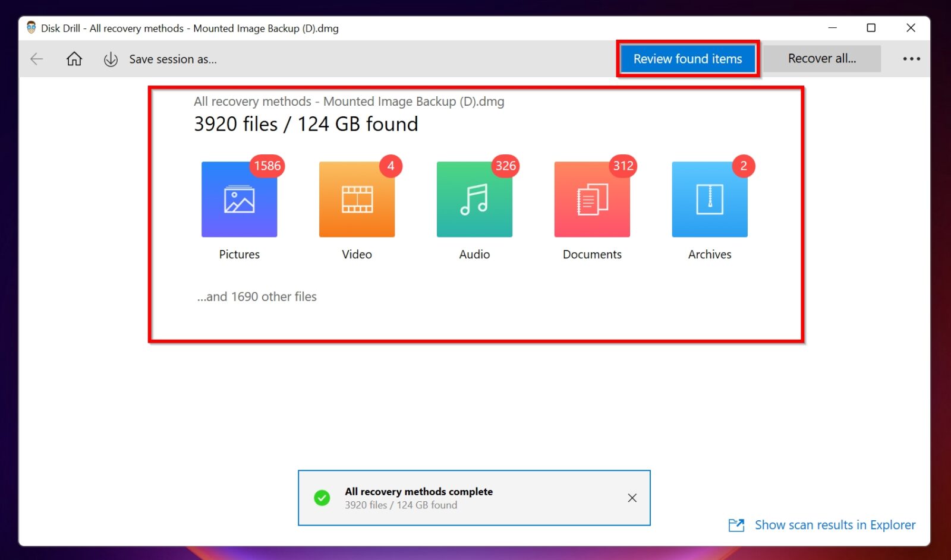Click the back arrow in the toolbar

pyautogui.click(x=36, y=59)
